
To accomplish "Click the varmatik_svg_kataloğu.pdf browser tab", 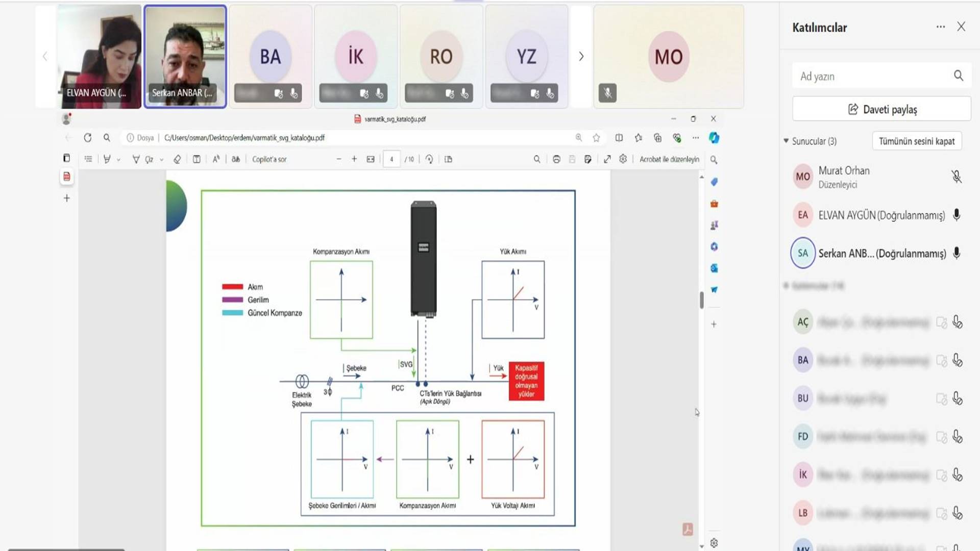I will tap(390, 119).
